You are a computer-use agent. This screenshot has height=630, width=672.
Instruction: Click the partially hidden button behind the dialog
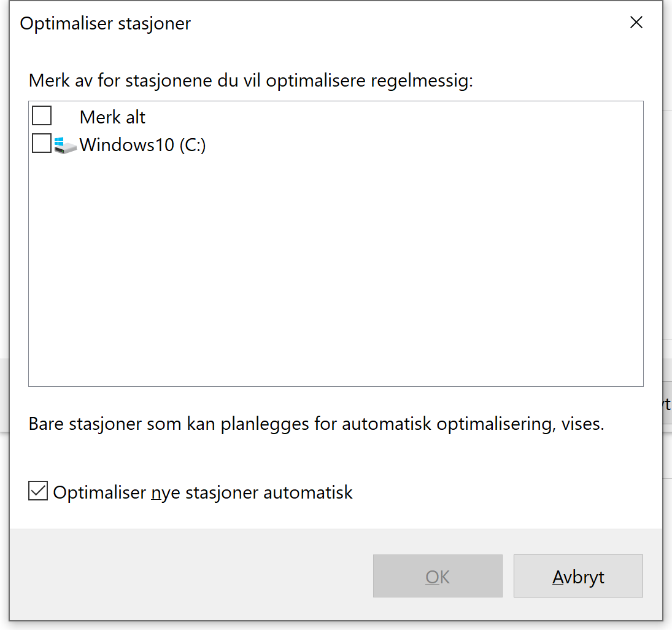click(x=668, y=404)
